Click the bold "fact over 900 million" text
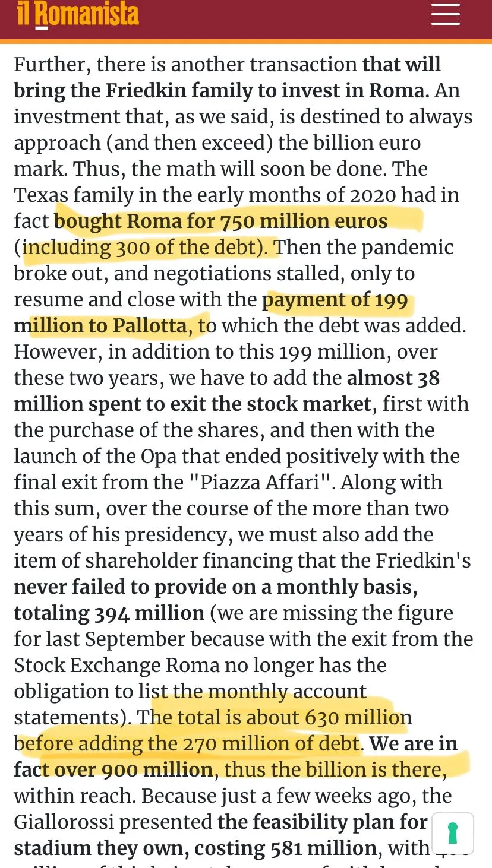The width and height of the screenshot is (492, 868). (113, 770)
